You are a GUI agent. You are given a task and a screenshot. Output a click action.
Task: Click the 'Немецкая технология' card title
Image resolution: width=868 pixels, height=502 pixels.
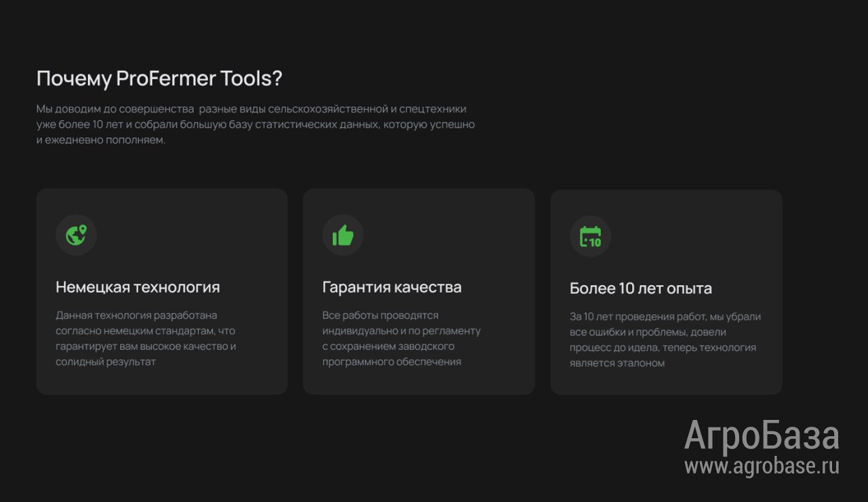coord(138,287)
